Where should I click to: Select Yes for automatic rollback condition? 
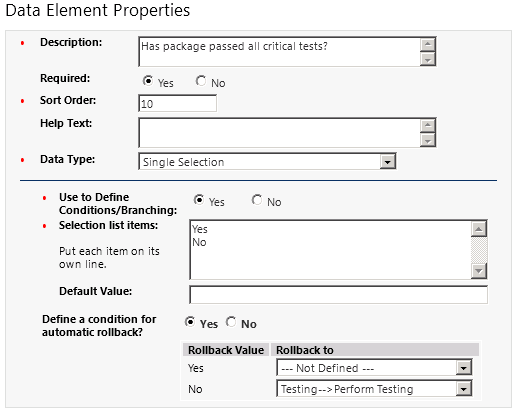click(190, 322)
